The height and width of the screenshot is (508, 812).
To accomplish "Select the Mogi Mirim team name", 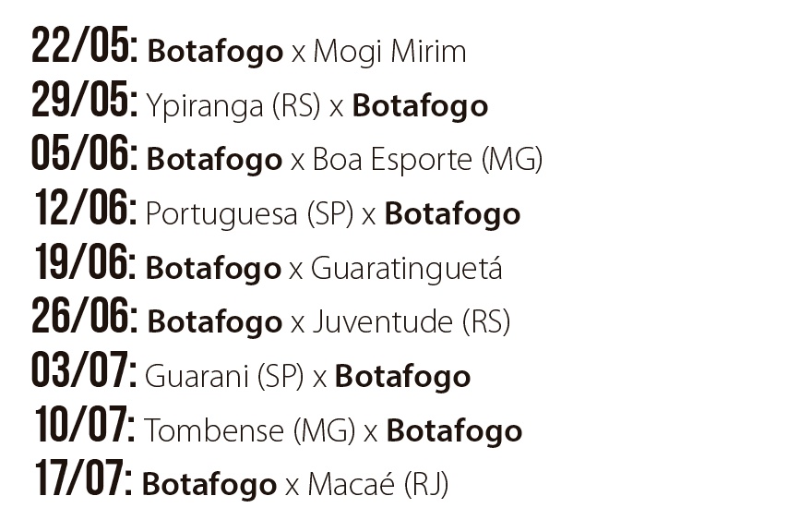I will coord(389,52).
